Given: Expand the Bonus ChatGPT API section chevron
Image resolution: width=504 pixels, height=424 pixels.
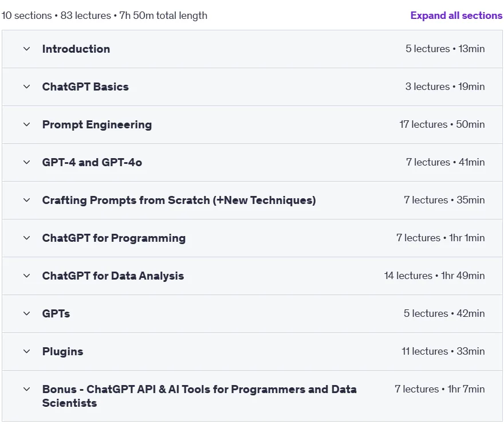Looking at the screenshot, I should (x=27, y=389).
